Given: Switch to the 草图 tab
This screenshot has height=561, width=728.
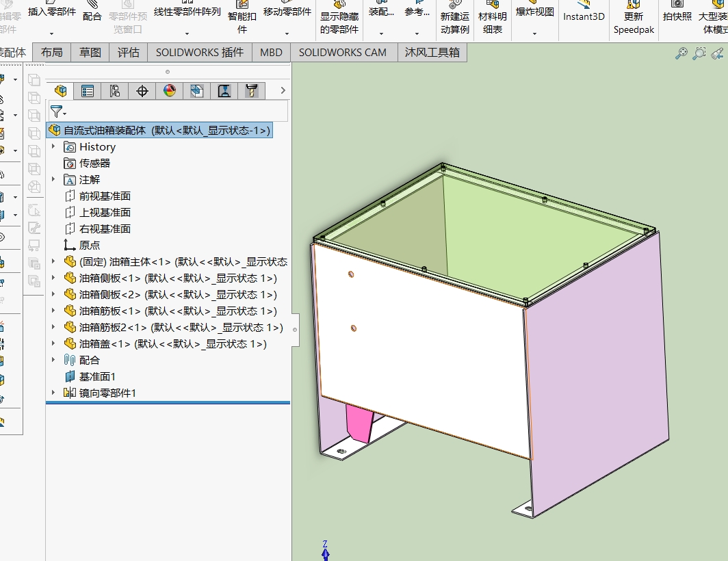Looking at the screenshot, I should (90, 53).
